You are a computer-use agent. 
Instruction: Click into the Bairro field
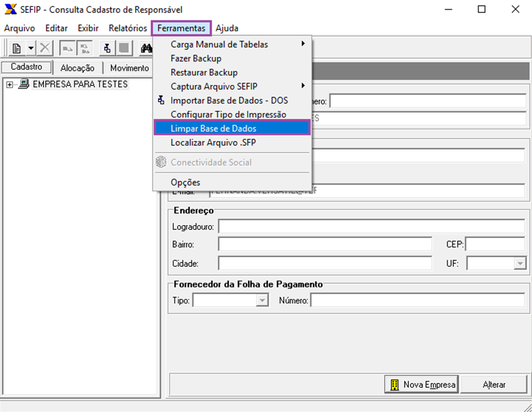click(x=325, y=244)
